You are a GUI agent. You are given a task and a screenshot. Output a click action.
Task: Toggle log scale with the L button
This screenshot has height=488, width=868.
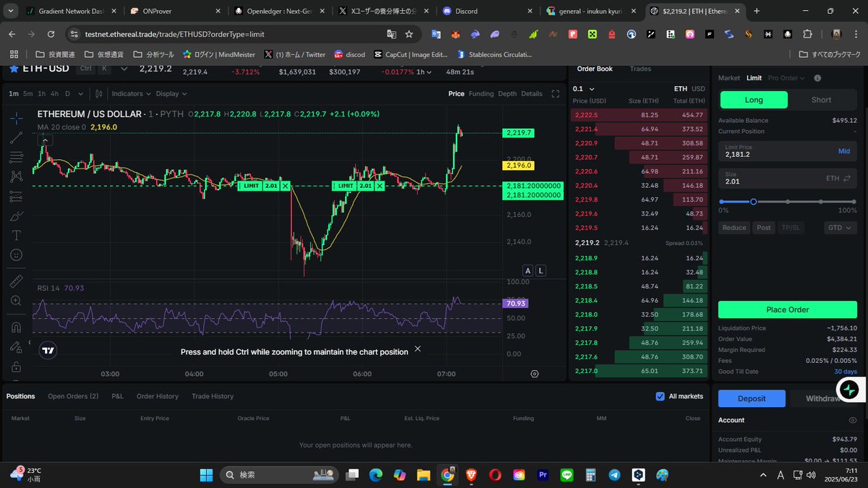tap(540, 270)
